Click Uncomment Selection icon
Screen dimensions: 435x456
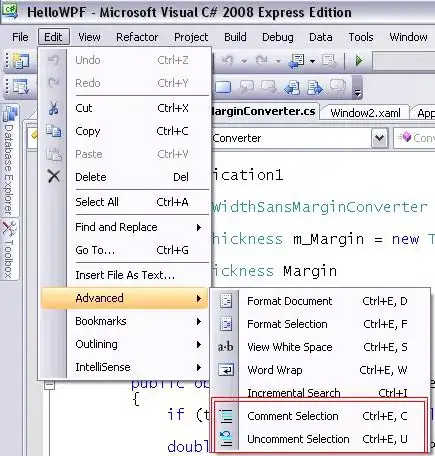click(226, 439)
